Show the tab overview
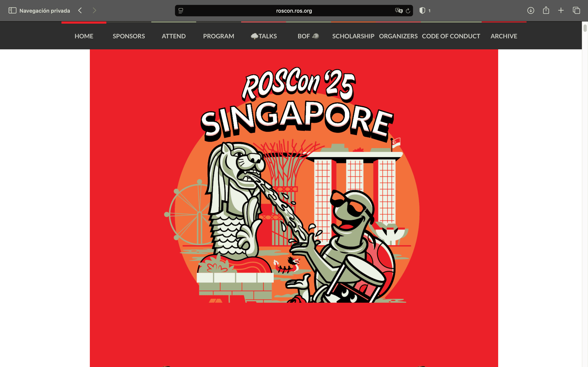The height and width of the screenshot is (367, 588). click(x=576, y=10)
